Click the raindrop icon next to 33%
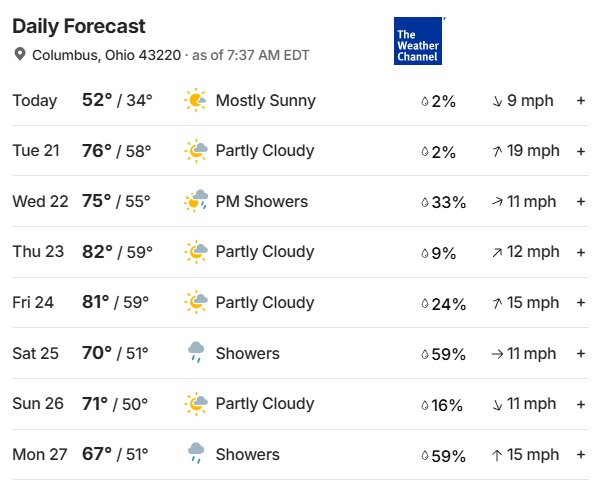 pos(425,202)
